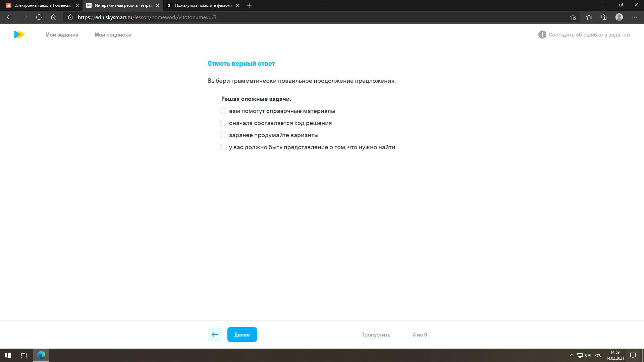
Task: Open the browser collections icon
Action: (604, 17)
